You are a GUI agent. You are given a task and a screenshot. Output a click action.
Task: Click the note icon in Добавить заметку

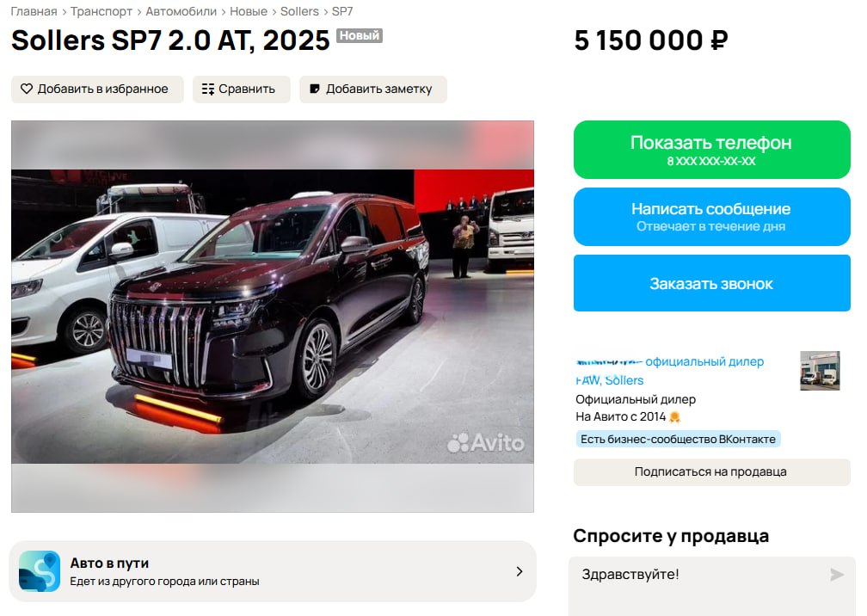[x=315, y=89]
